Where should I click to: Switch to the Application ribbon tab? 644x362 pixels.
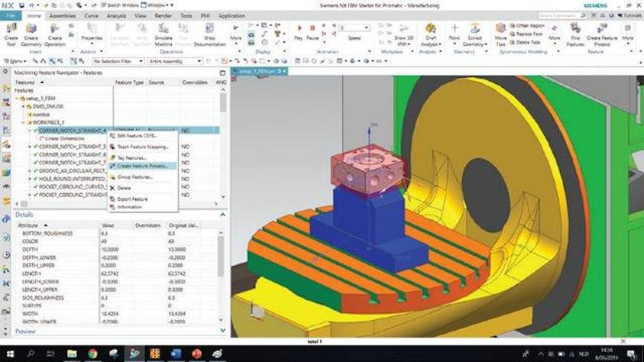231,15
